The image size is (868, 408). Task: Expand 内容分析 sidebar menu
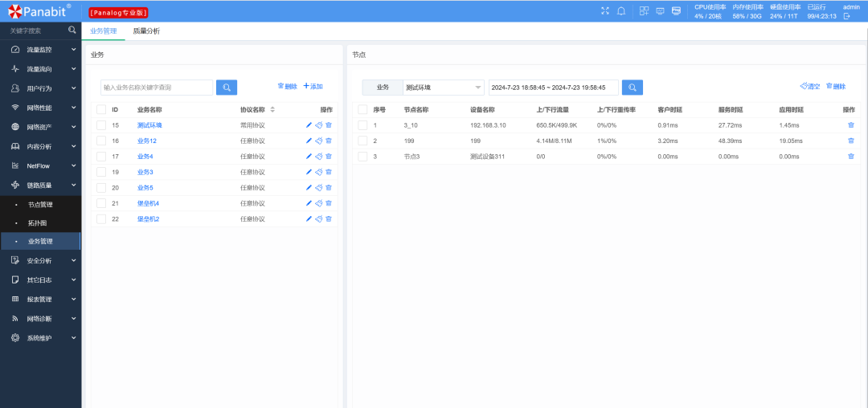pyautogui.click(x=40, y=146)
